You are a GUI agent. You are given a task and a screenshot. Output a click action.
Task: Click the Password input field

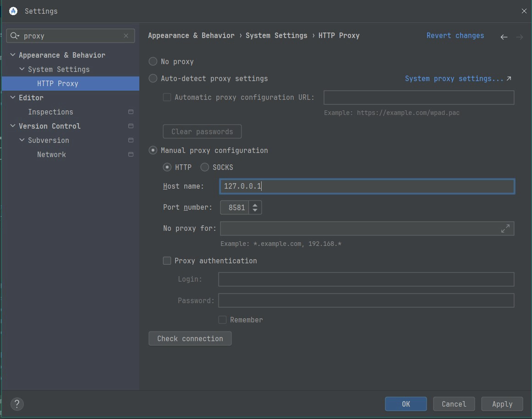[366, 300]
